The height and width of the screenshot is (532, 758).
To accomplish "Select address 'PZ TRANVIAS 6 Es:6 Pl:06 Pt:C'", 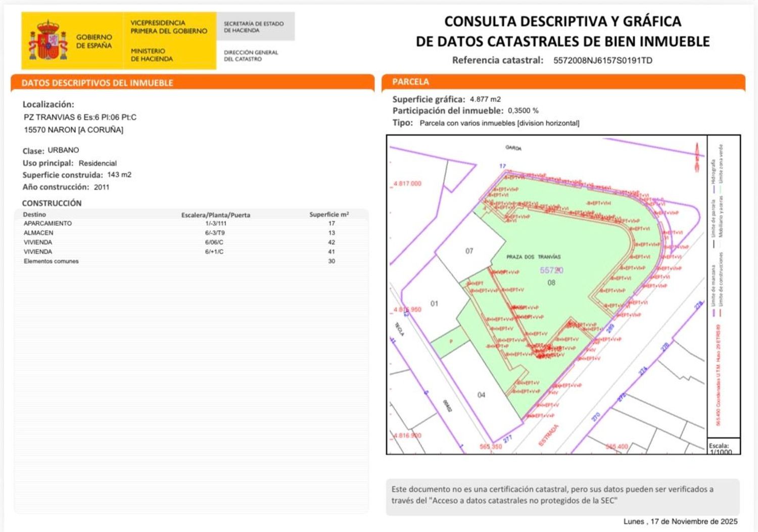I will [80, 117].
